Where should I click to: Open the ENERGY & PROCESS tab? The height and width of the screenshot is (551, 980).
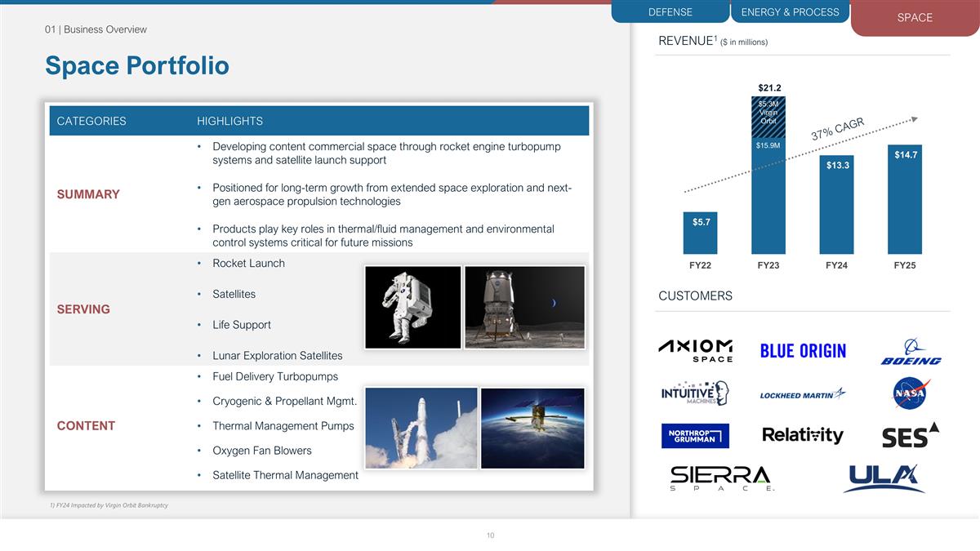(790, 11)
